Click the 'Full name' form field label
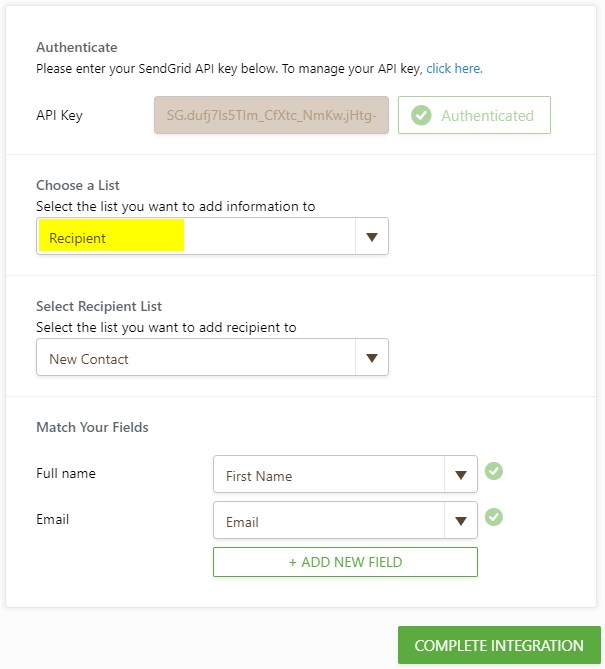The image size is (605, 669). click(66, 473)
